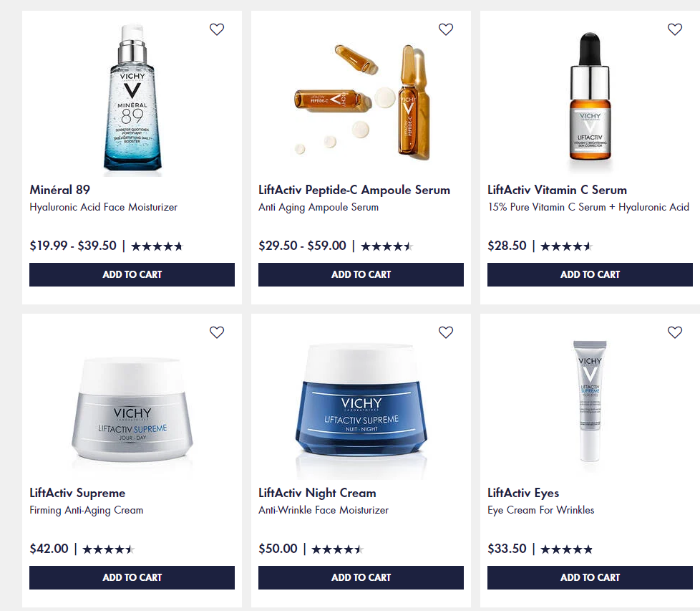Open the Minéral 89 product title link
This screenshot has height=611, width=700.
60,190
